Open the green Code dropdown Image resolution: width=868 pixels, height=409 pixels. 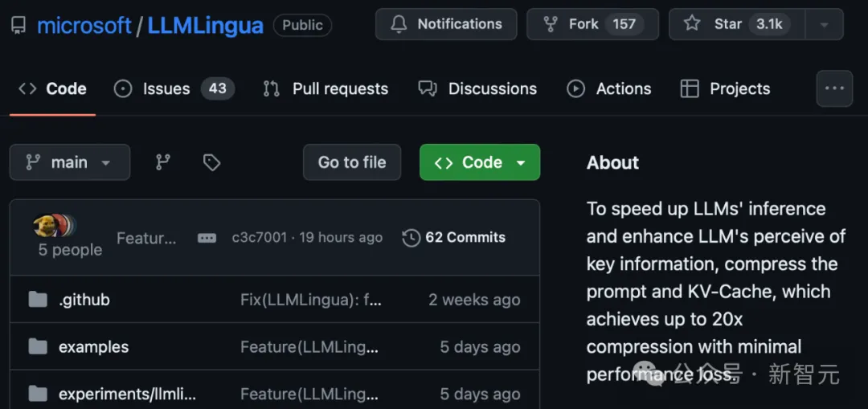coord(480,162)
